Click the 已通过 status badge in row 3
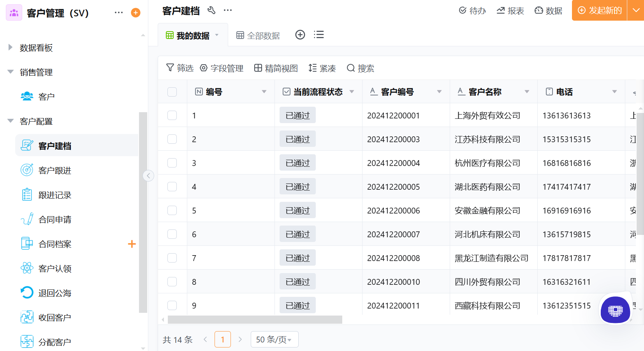644x351 pixels. tap(297, 162)
